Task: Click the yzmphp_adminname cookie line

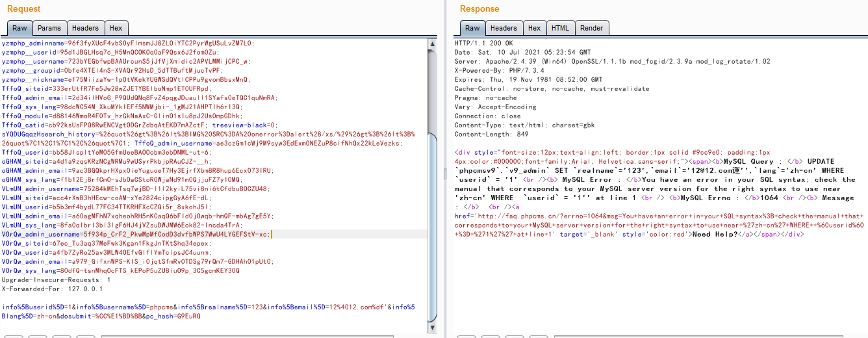Action: point(128,43)
